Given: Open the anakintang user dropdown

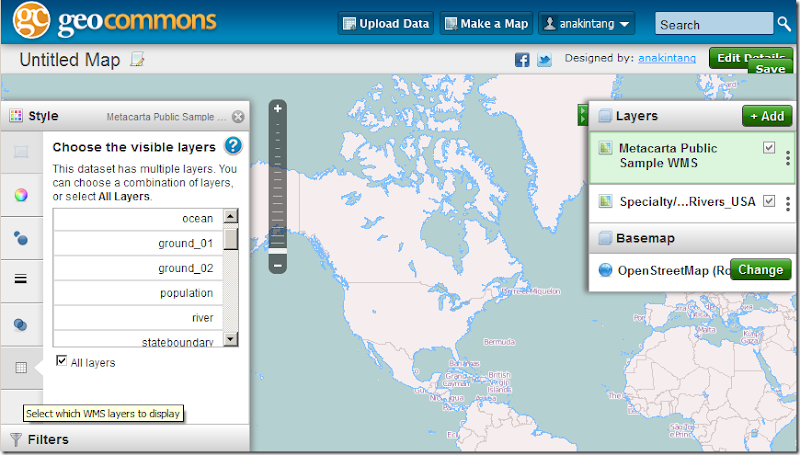Looking at the screenshot, I should click(586, 23).
